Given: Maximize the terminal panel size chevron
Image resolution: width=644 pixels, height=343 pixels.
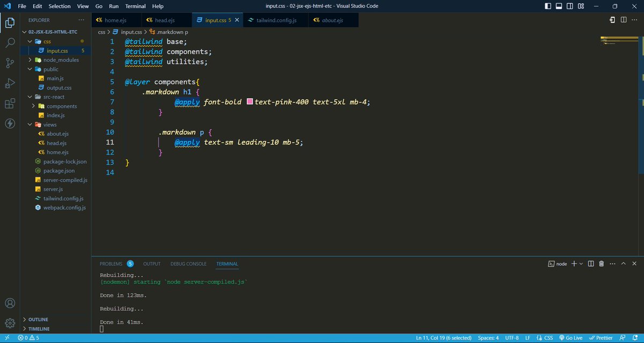Looking at the screenshot, I should coord(624,264).
